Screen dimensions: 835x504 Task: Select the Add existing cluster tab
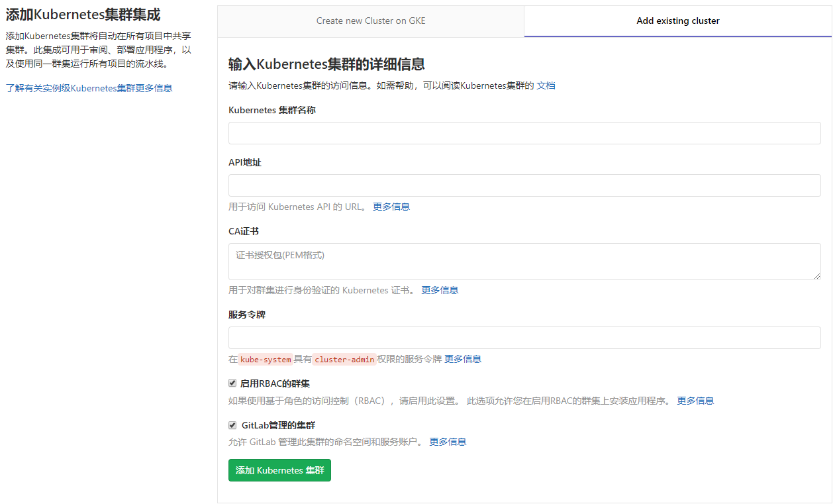[678, 21]
